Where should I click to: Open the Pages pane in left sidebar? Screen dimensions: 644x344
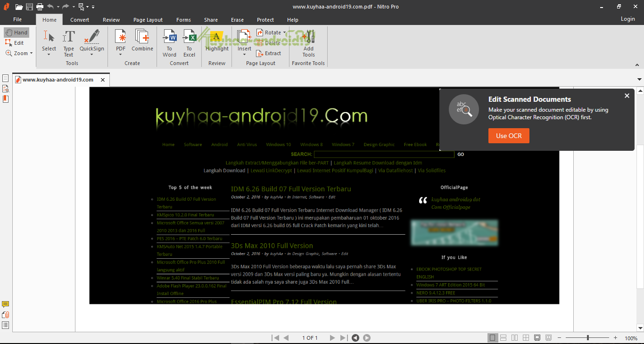click(6, 78)
